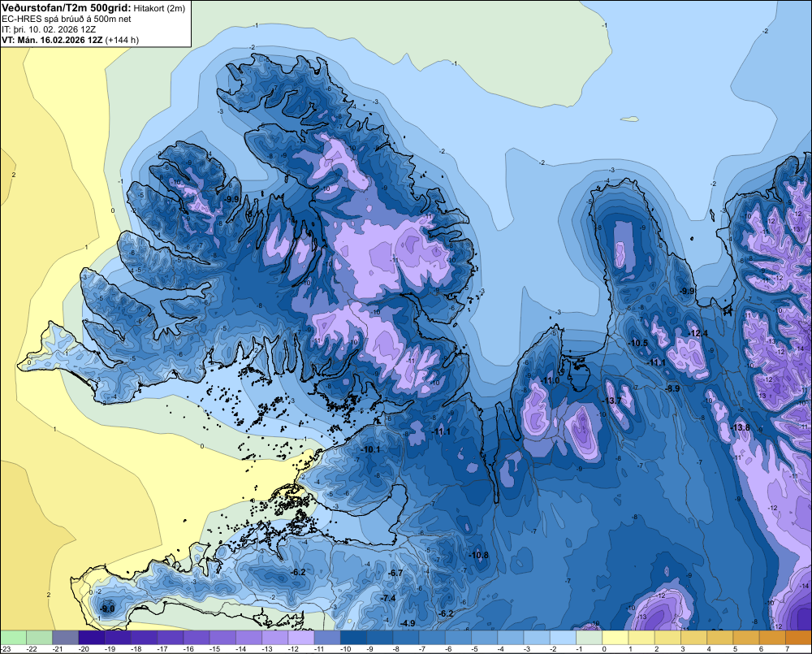The image size is (812, 654).
Task: Click the legend scale label -16
Action: click(x=189, y=649)
